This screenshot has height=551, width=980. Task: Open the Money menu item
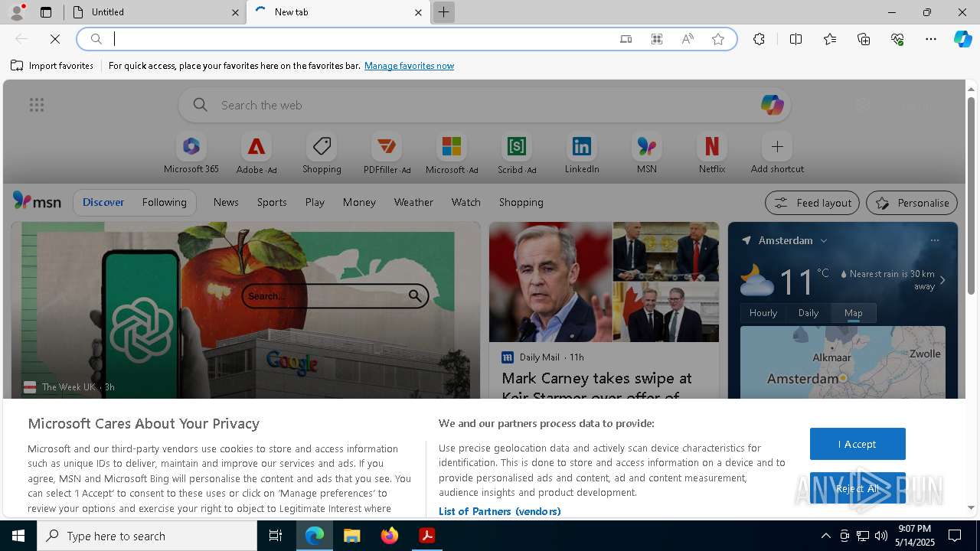pyautogui.click(x=359, y=202)
